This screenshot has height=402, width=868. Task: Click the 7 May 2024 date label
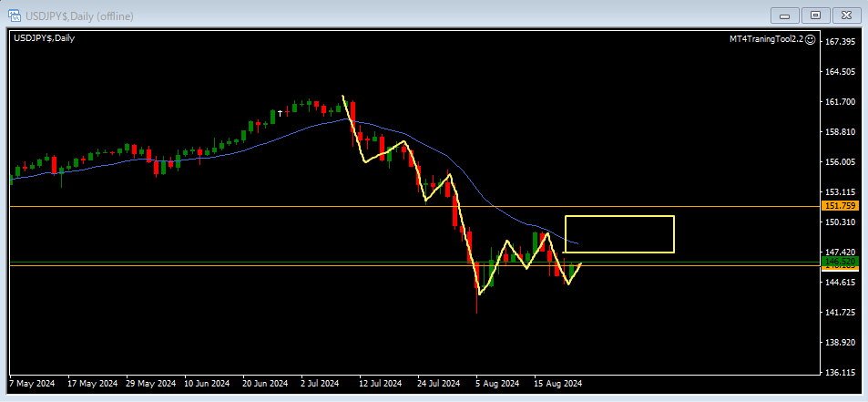(x=32, y=383)
